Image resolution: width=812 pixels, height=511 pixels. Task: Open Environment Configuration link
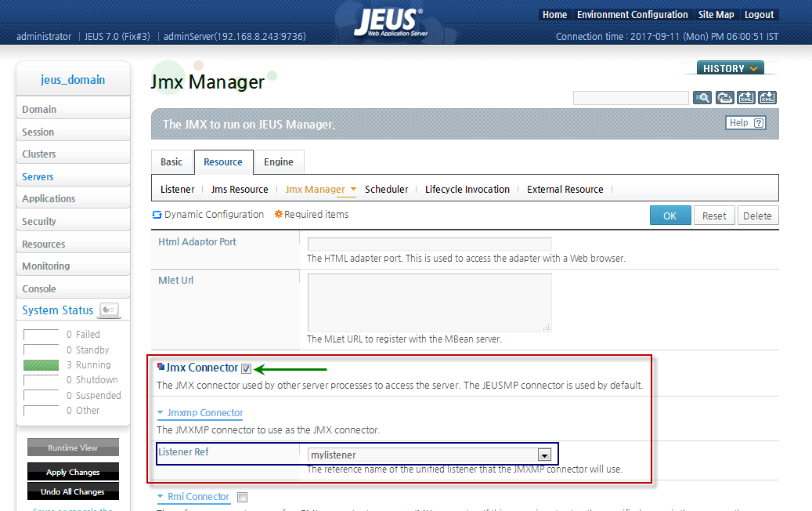coord(633,15)
